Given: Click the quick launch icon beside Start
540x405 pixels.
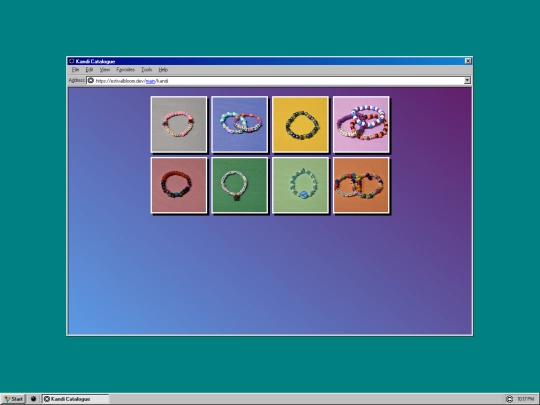Looking at the screenshot, I should 33,399.
